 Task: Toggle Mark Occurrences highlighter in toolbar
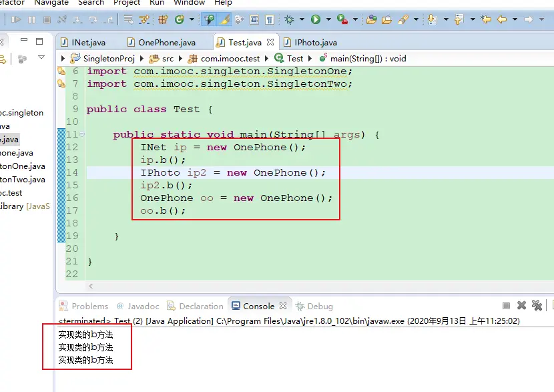pos(224,20)
